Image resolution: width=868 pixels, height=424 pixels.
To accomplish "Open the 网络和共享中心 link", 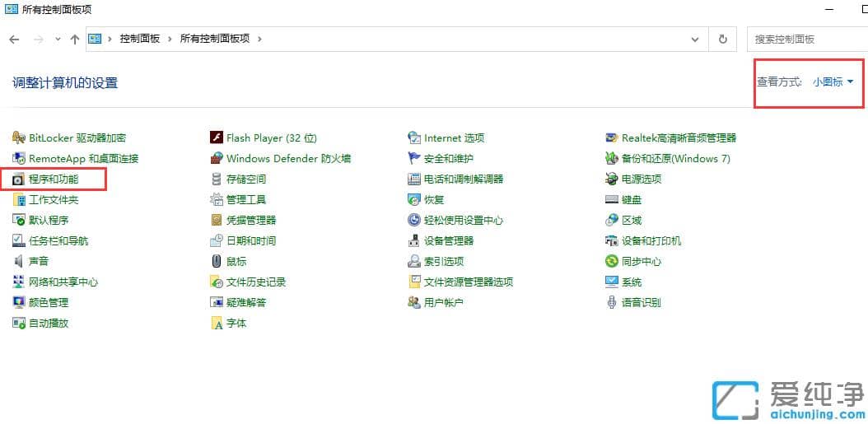I will [x=63, y=282].
